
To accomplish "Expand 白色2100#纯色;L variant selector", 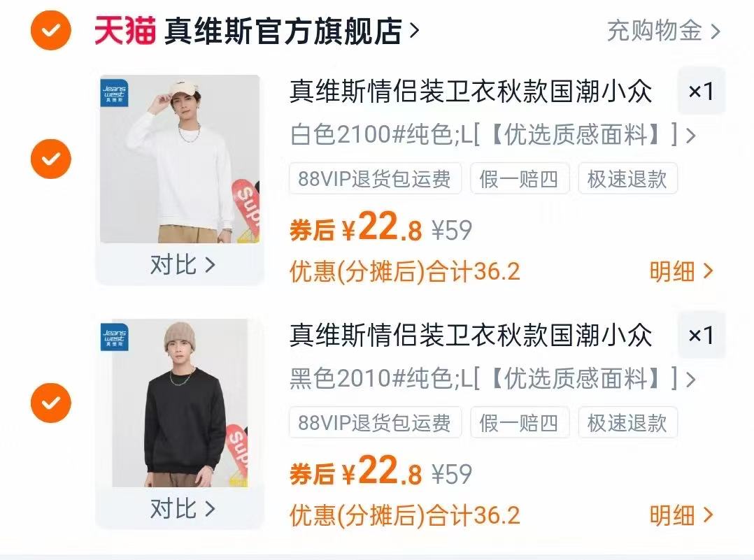I will (492, 135).
